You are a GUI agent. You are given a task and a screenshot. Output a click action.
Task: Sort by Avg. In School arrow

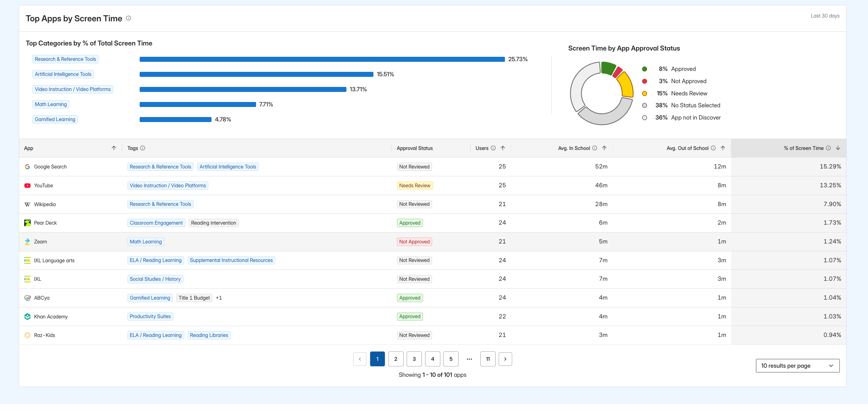[x=604, y=148]
